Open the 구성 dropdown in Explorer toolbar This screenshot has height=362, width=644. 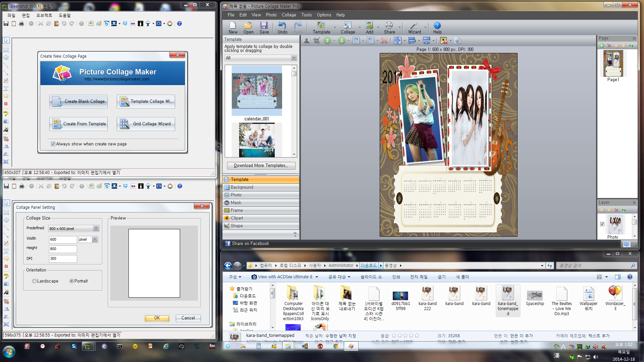[x=235, y=277]
